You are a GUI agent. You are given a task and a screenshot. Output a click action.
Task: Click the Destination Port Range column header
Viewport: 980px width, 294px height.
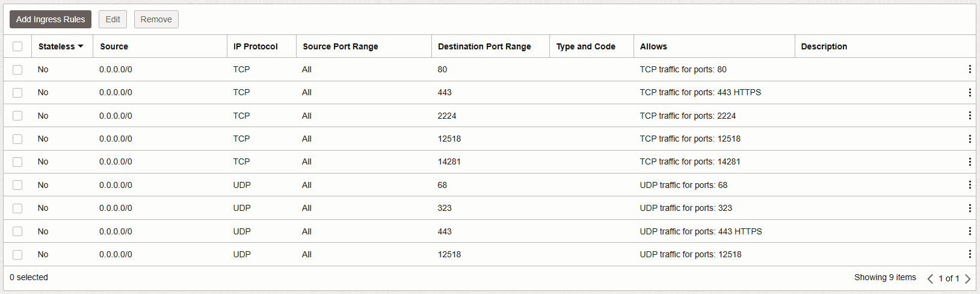pyautogui.click(x=484, y=46)
